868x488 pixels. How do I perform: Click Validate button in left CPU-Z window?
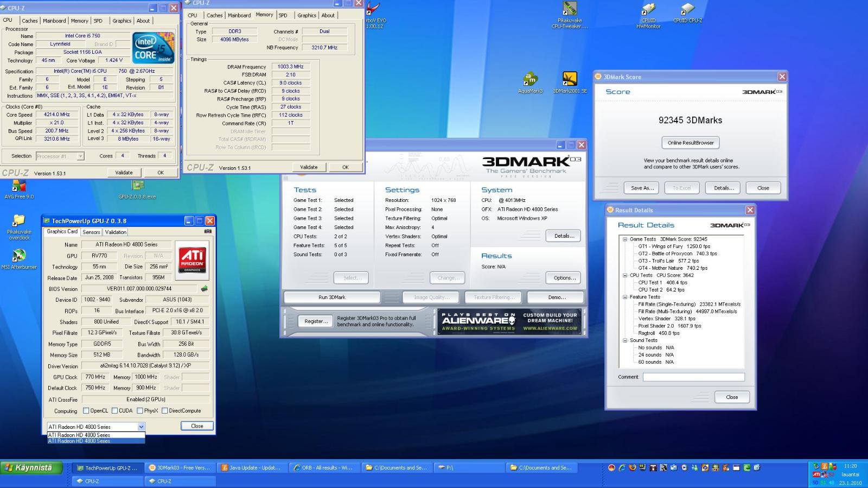click(124, 173)
